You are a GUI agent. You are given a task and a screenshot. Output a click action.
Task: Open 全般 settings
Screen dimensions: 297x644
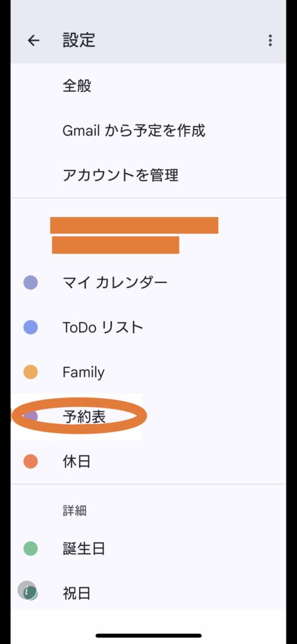[148, 86]
